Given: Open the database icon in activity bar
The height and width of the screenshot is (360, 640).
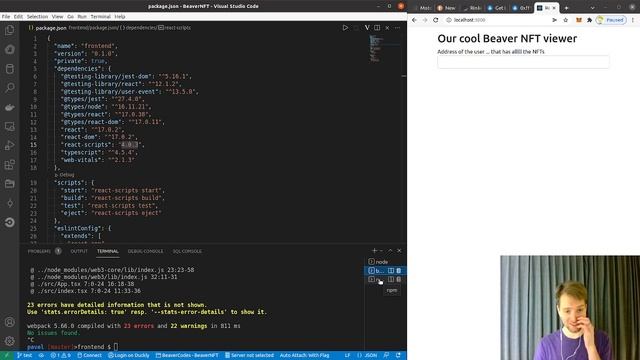Looking at the screenshot, I should click(9, 69).
